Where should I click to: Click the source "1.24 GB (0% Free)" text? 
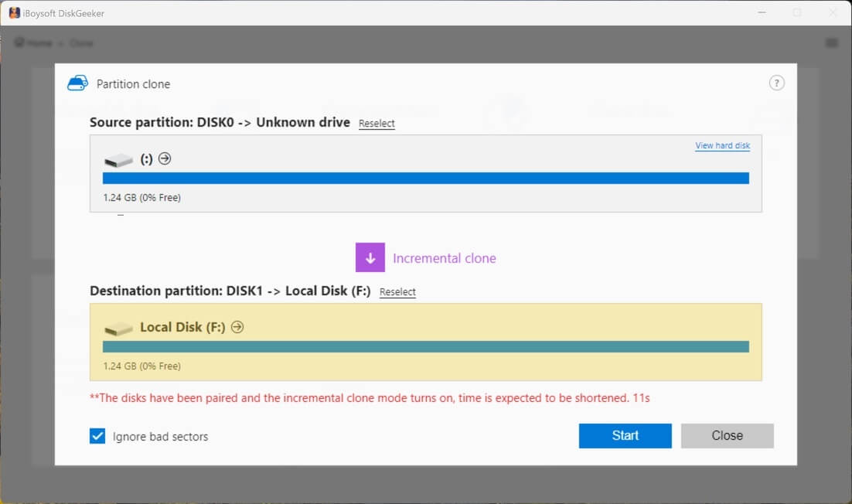tap(141, 198)
